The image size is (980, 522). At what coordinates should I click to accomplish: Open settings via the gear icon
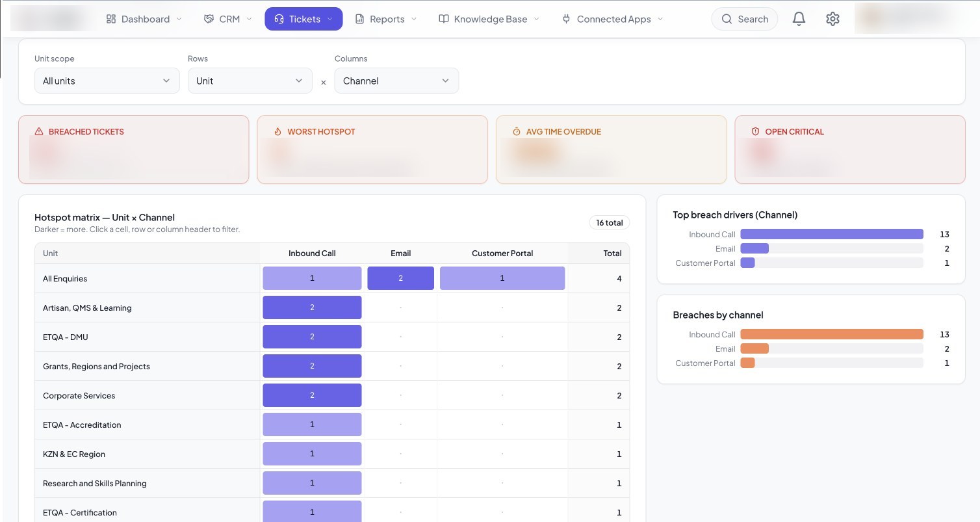tap(832, 19)
